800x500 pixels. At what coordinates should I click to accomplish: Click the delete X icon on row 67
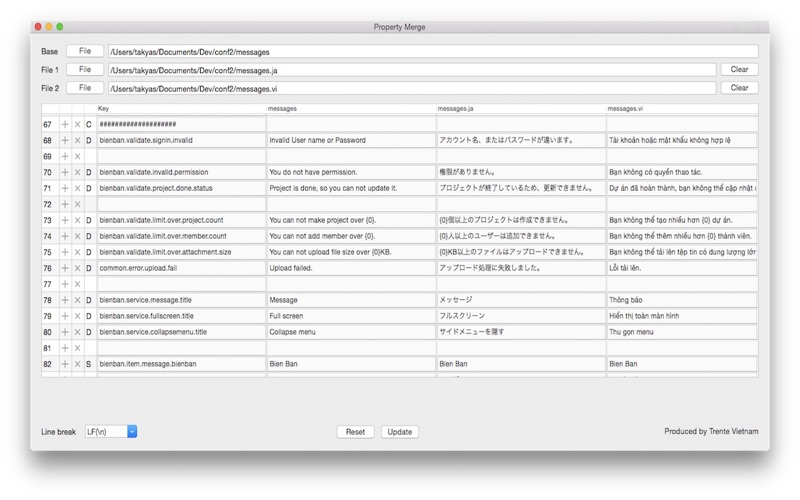tap(78, 124)
